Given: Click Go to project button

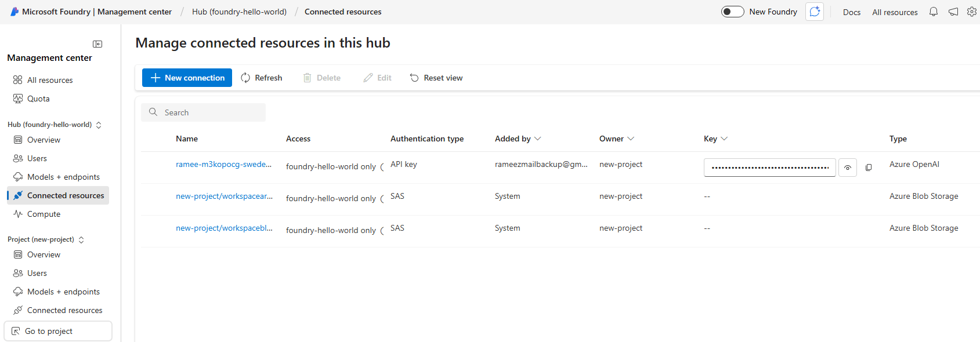Looking at the screenshot, I should (58, 331).
